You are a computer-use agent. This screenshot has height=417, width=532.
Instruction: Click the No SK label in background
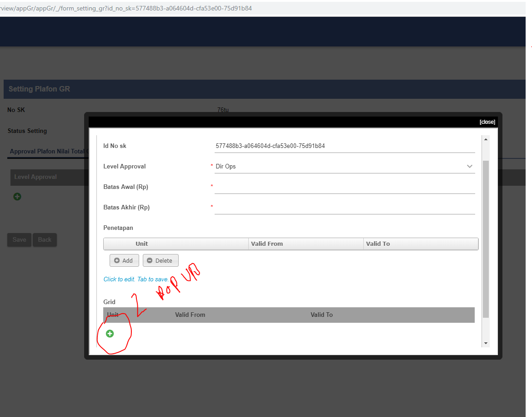(x=16, y=110)
